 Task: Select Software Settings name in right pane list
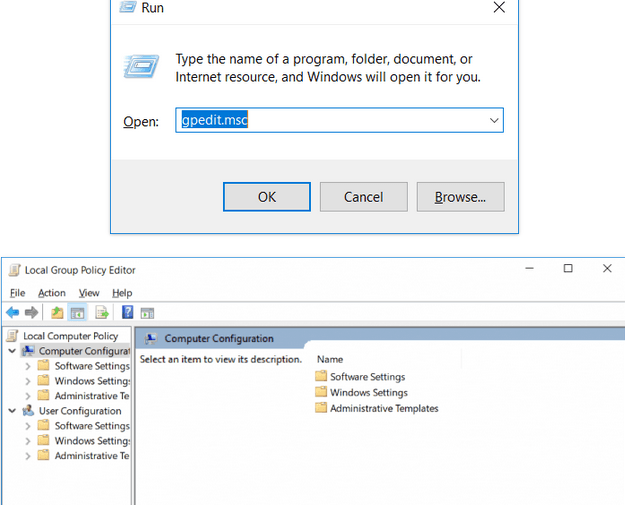click(x=368, y=377)
